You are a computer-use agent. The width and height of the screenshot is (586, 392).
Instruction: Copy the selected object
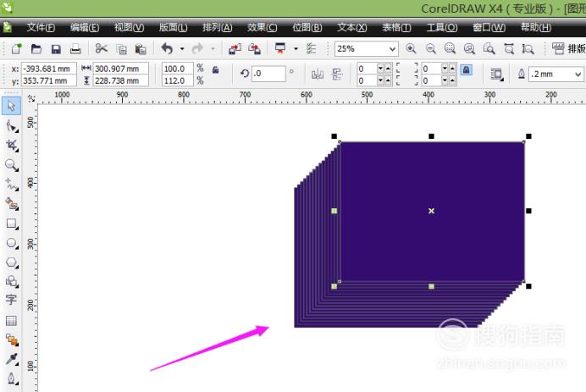121,49
